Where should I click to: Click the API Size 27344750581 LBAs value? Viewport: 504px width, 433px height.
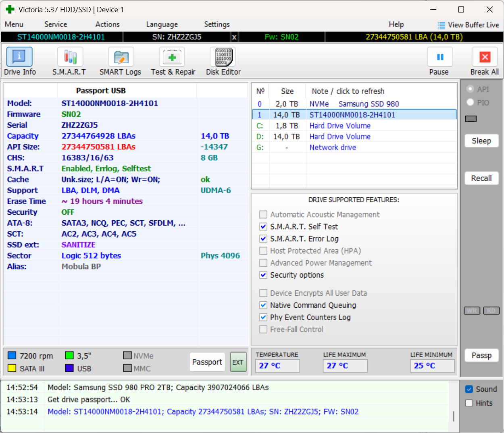coord(98,147)
